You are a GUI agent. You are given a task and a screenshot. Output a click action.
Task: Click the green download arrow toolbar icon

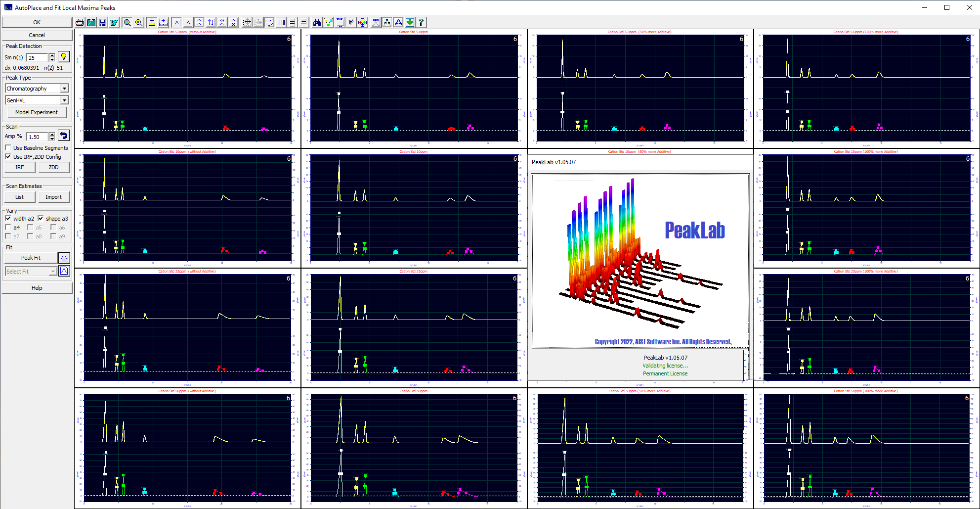click(410, 22)
